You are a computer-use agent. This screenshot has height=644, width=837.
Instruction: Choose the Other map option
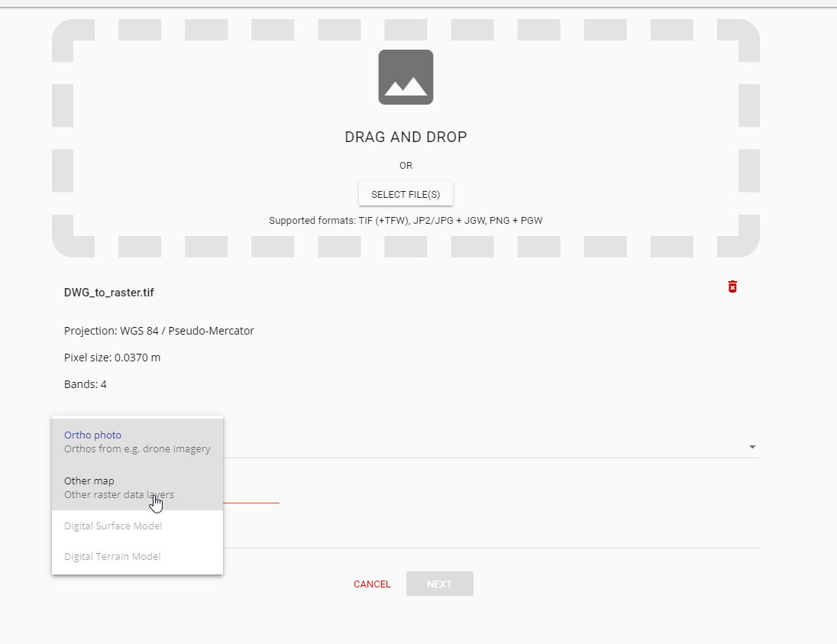point(137,487)
